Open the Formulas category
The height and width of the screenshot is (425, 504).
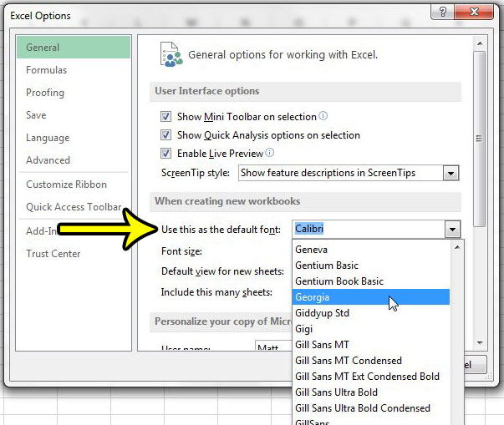point(74,70)
